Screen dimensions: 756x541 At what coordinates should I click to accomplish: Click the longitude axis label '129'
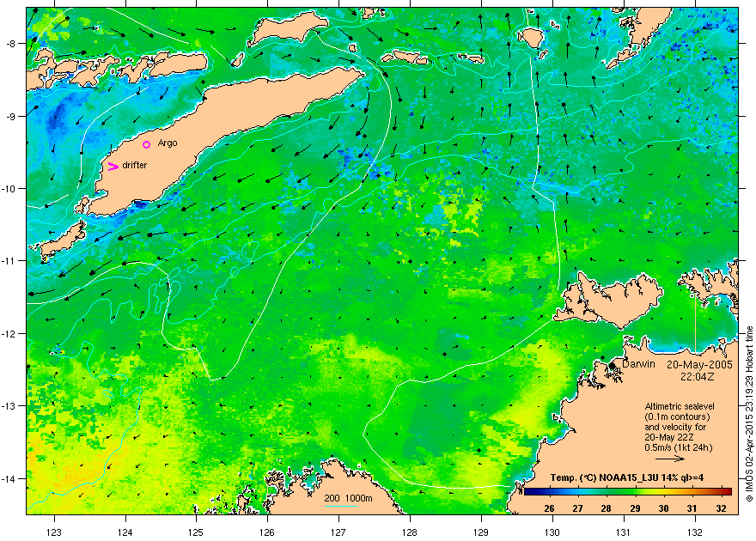point(481,532)
